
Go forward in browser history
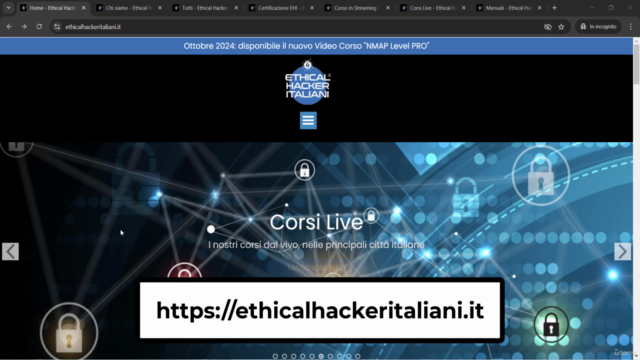click(24, 27)
